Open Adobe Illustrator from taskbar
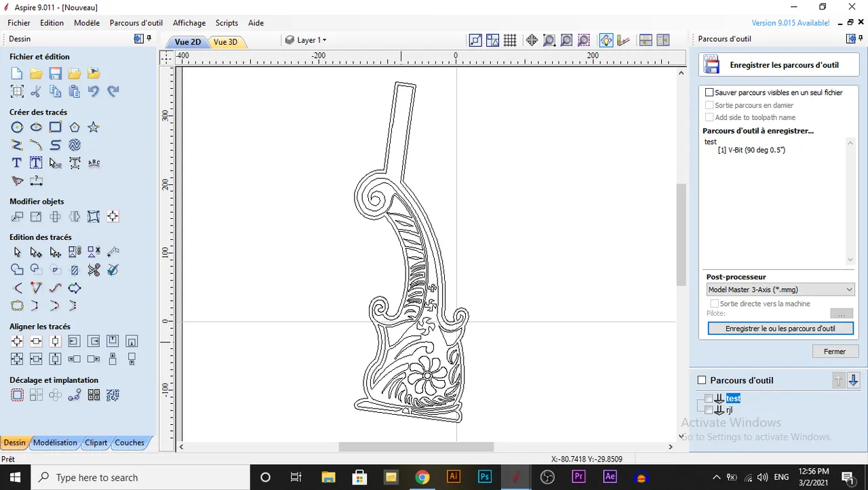The height and width of the screenshot is (490, 868). (454, 477)
